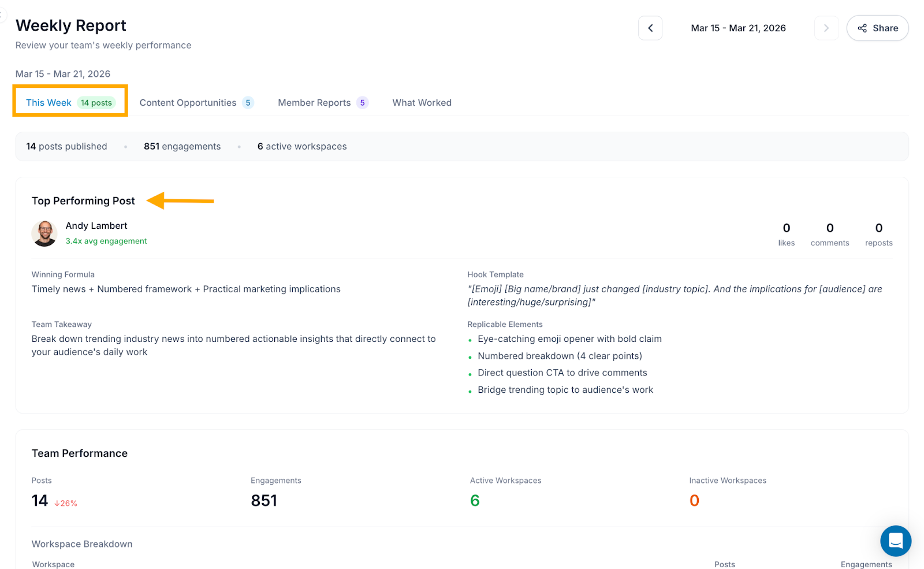Click 'Bridge trending topic to audience's work' bullet
The height and width of the screenshot is (569, 924).
click(x=565, y=390)
